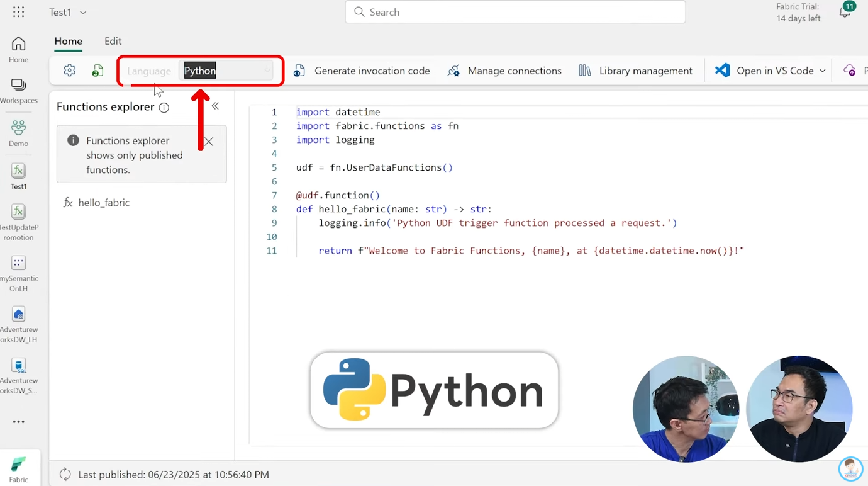Switch to the Edit tab
Viewport: 868px width, 486px height.
(x=113, y=41)
